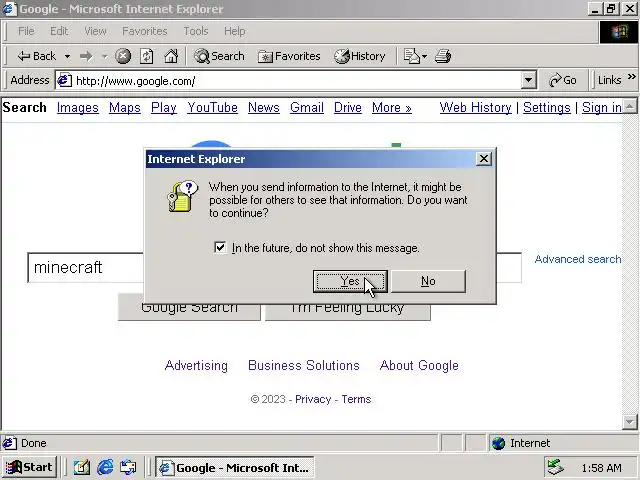The height and width of the screenshot is (480, 640).
Task: Open the History pane from toolbar
Action: click(x=360, y=56)
